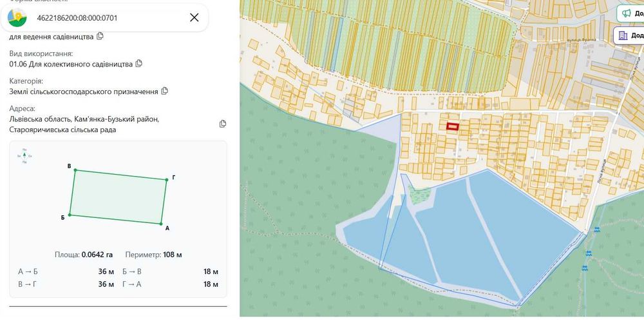
Task: Close the parcel 4622186200:08:000:0701 search card
Action: click(194, 17)
